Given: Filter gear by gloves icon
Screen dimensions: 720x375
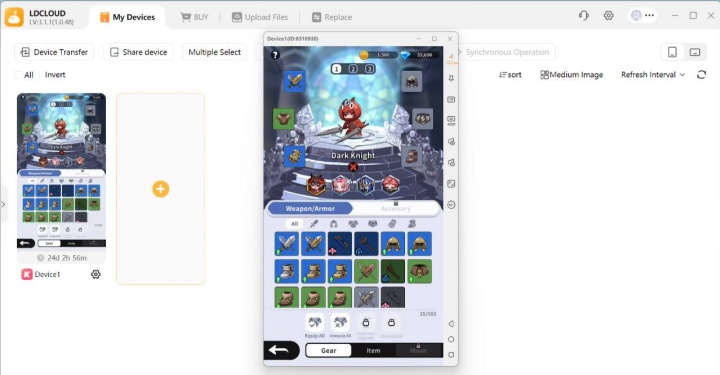Looking at the screenshot, I should pyautogui.click(x=392, y=224).
